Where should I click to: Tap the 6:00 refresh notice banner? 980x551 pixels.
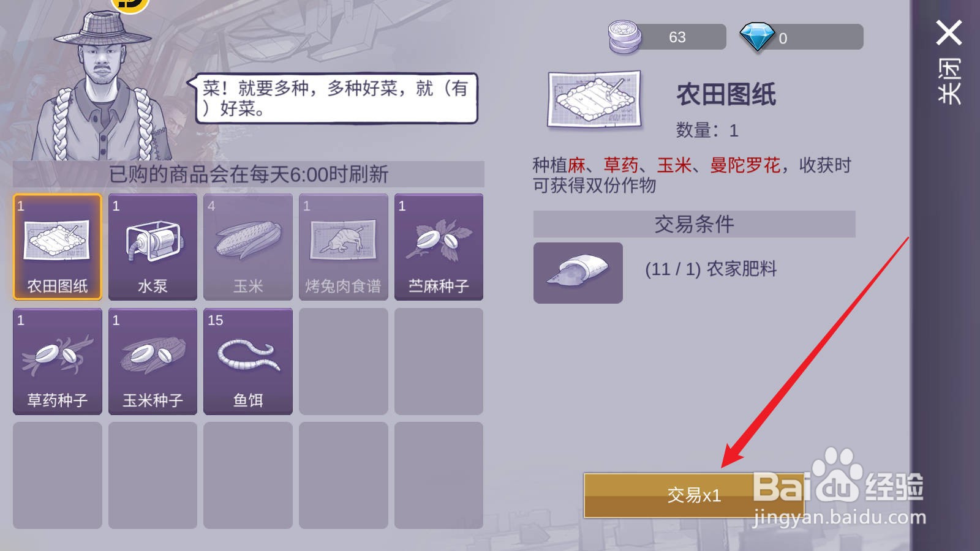[x=249, y=174]
